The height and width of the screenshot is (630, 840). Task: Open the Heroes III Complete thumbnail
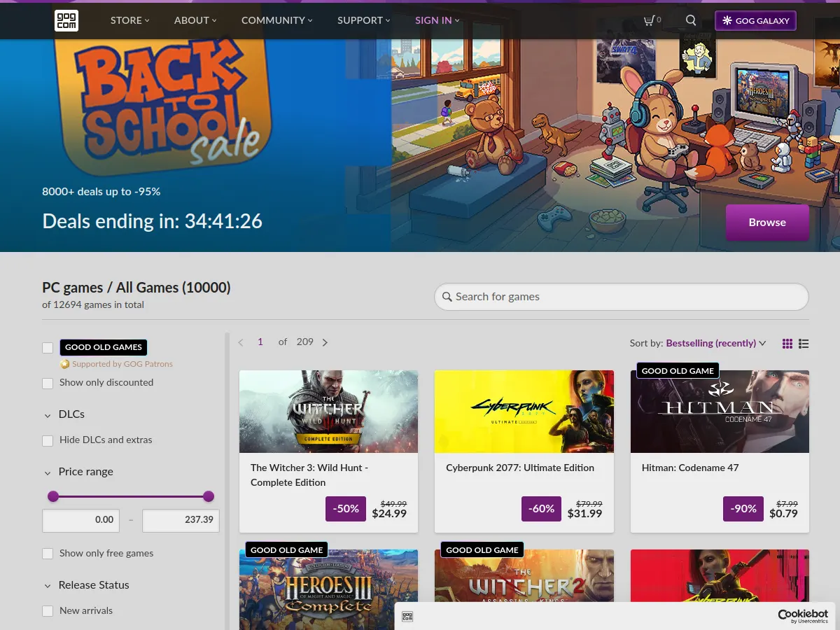tap(329, 589)
